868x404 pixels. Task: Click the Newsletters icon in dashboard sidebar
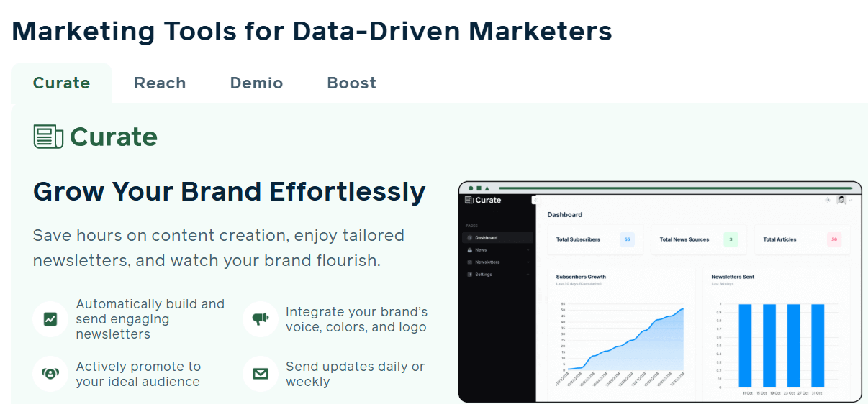470,262
